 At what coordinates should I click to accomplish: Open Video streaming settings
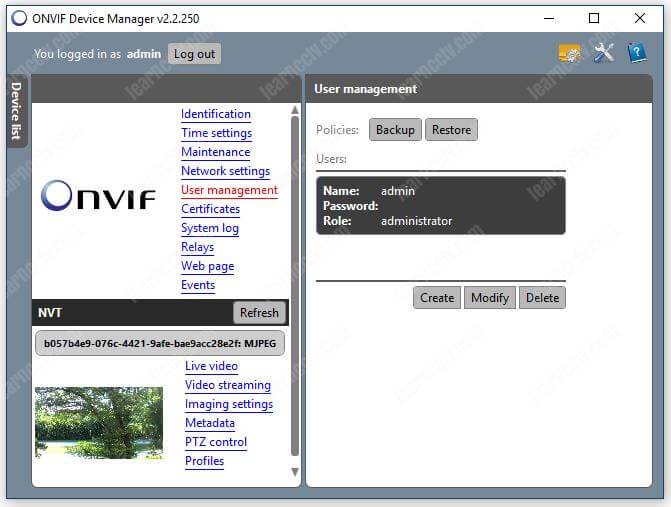point(228,385)
